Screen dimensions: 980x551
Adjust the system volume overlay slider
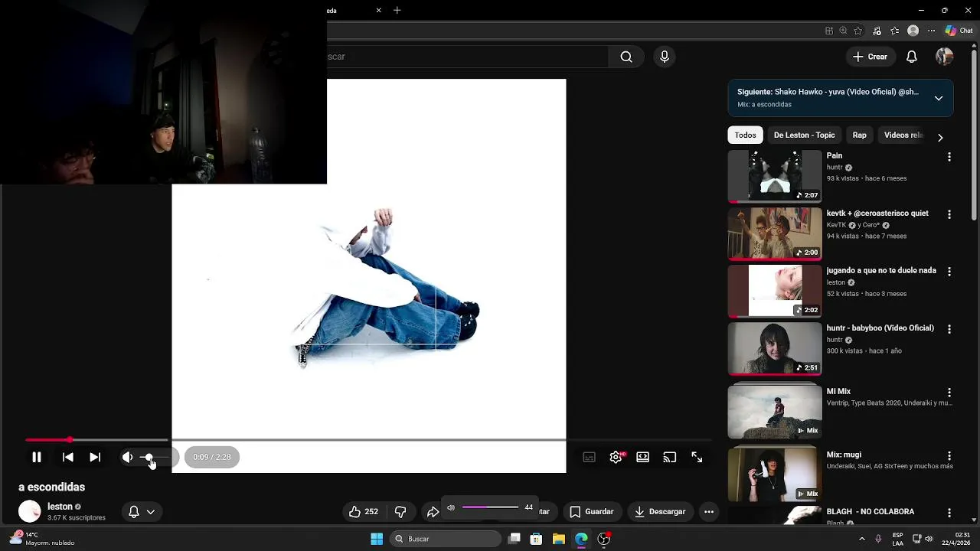point(491,507)
